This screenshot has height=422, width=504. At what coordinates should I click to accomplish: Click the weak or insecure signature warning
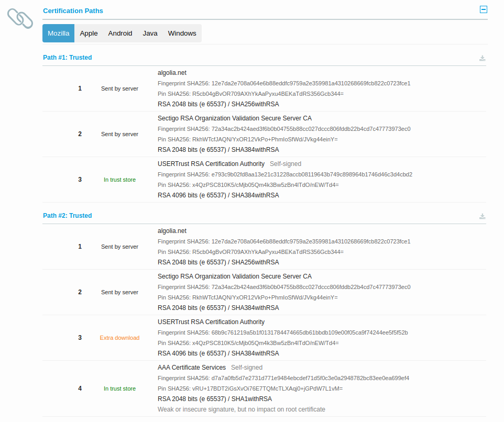[242, 409]
